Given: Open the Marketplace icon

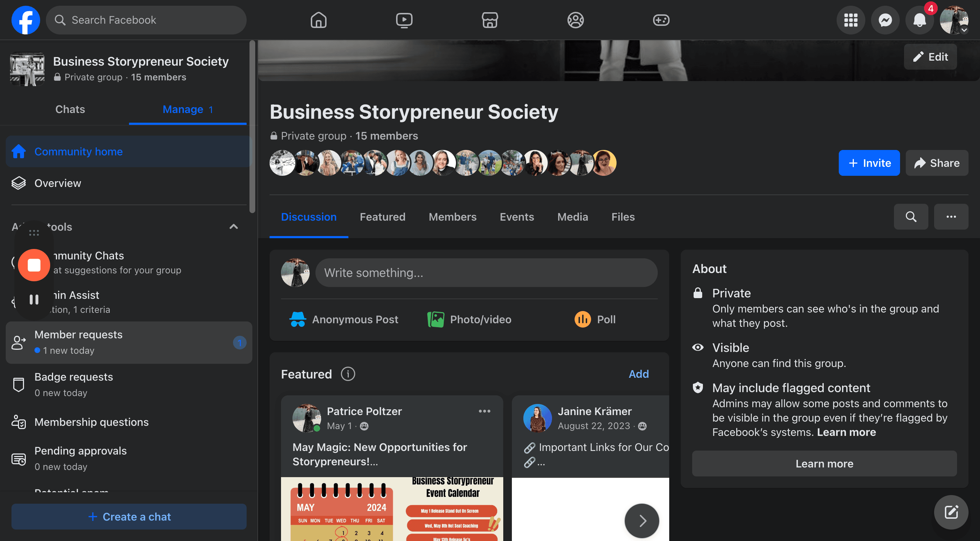Looking at the screenshot, I should click(490, 20).
